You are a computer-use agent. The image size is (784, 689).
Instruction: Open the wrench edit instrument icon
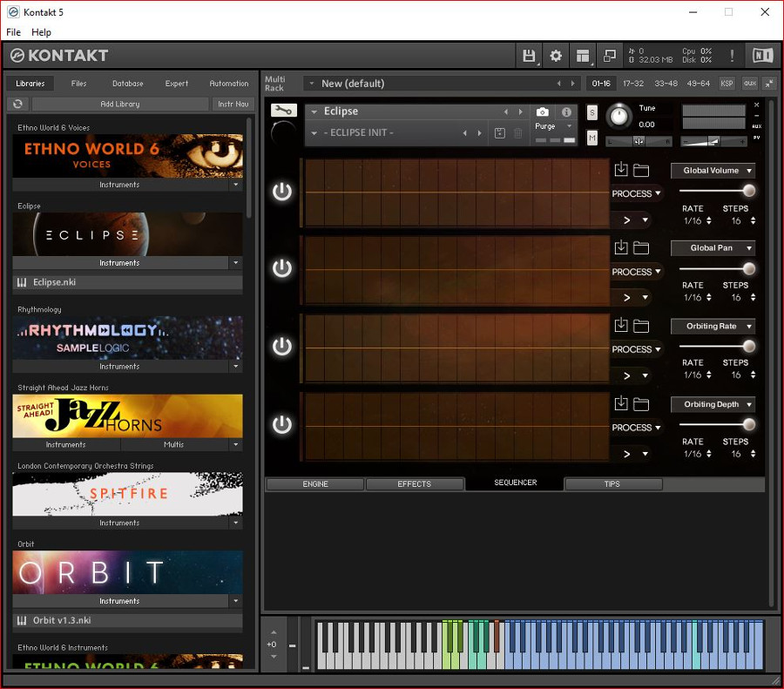283,110
